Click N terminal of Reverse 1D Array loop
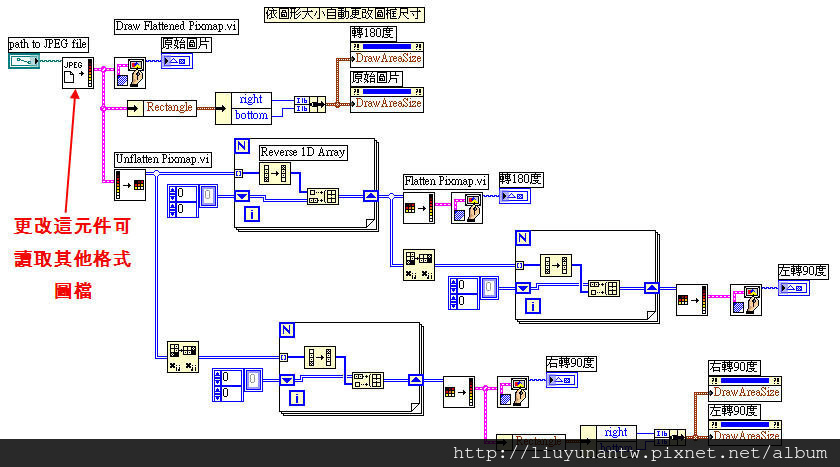This screenshot has width=840, height=467. [242, 146]
